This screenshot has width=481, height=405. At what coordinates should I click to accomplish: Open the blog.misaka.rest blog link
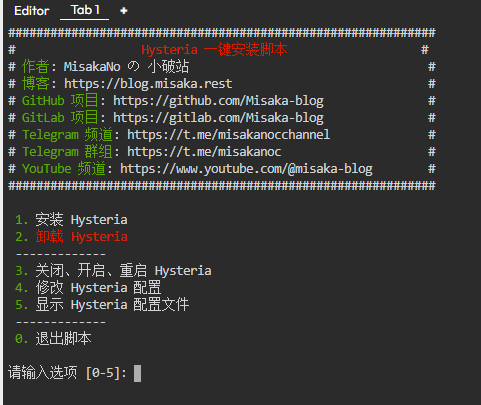pyautogui.click(x=148, y=84)
